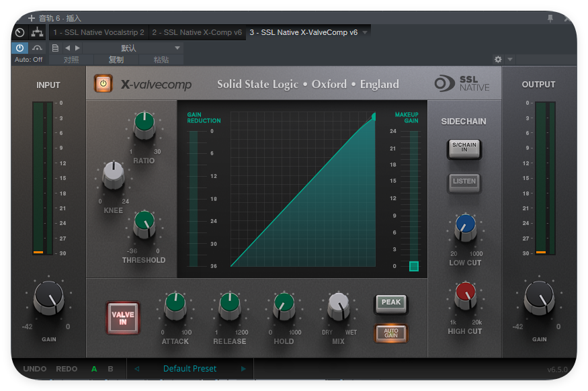Click the HOLD knob
The image size is (588, 391).
(284, 306)
